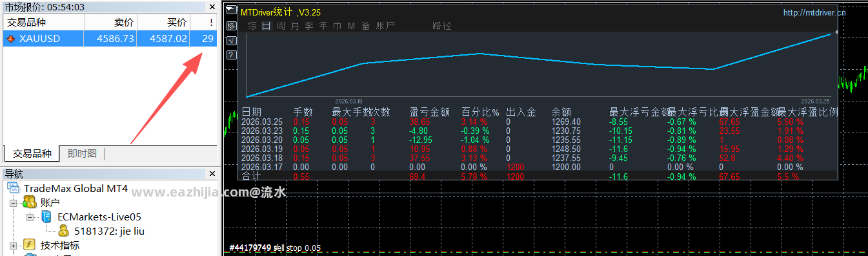868x256 pixels.
Task: Click the 日期 column header in statistics table
Action: pos(252,112)
